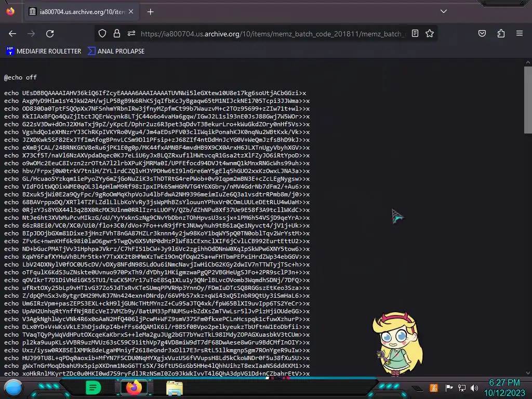The width and height of the screenshot is (532, 399).
Task: Open a new tab with the plus button
Action: pyautogui.click(x=150, y=12)
